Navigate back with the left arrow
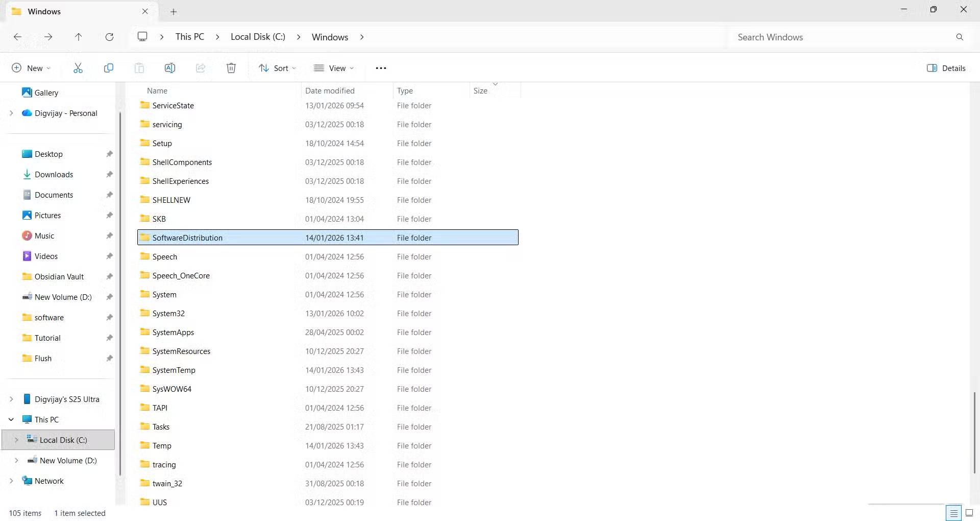Screen dimensions: 980x521 click(x=17, y=37)
